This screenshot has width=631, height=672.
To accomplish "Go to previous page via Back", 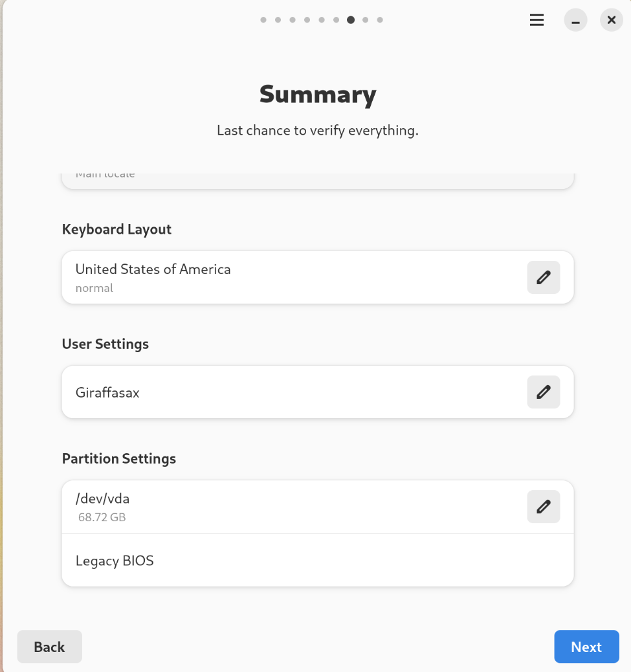I will [x=49, y=647].
